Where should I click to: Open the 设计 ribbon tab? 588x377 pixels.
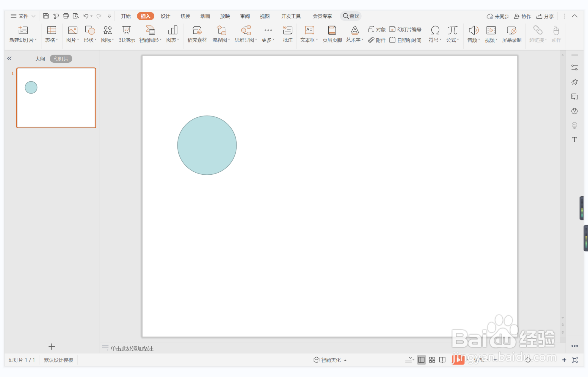[x=165, y=16]
